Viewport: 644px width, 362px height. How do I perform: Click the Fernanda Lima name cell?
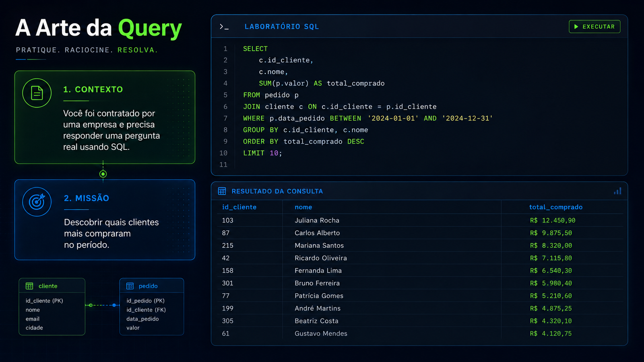pyautogui.click(x=318, y=271)
